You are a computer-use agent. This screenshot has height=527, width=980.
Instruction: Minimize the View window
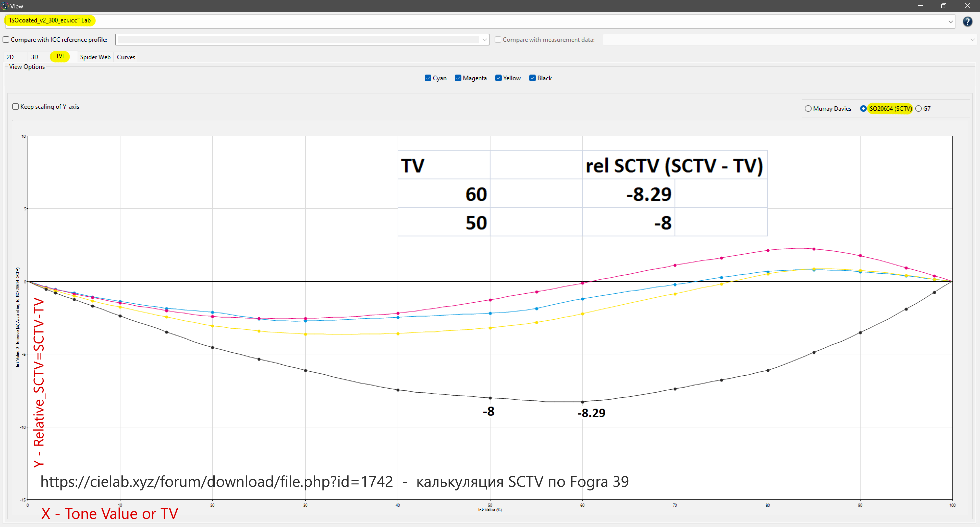920,6
